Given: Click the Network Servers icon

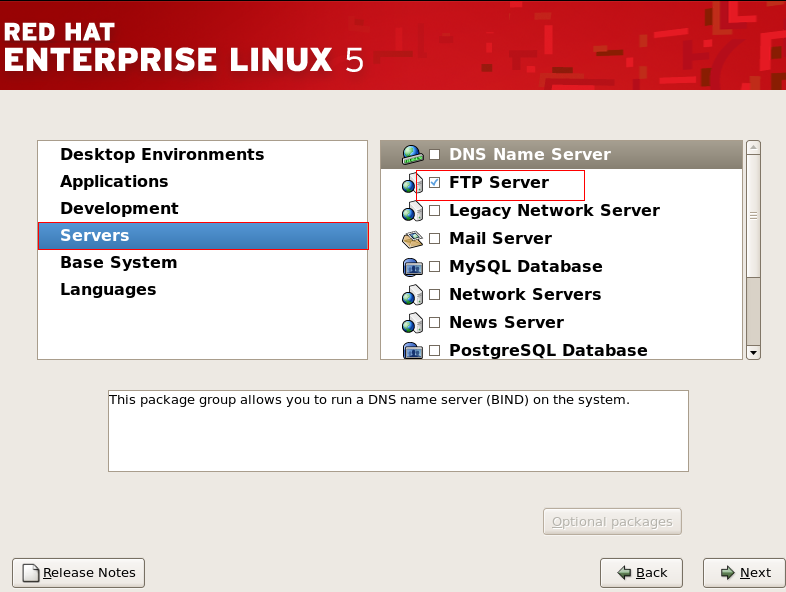Looking at the screenshot, I should coord(412,295).
